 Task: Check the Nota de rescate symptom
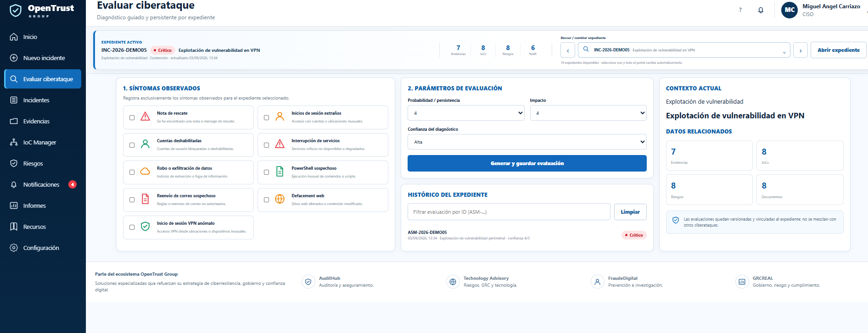[x=132, y=117]
